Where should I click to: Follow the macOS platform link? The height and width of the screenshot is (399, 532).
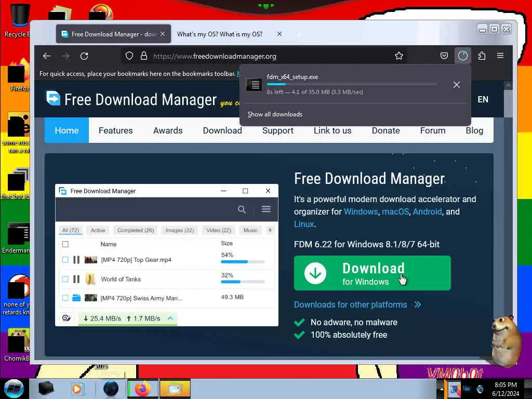[395, 212]
